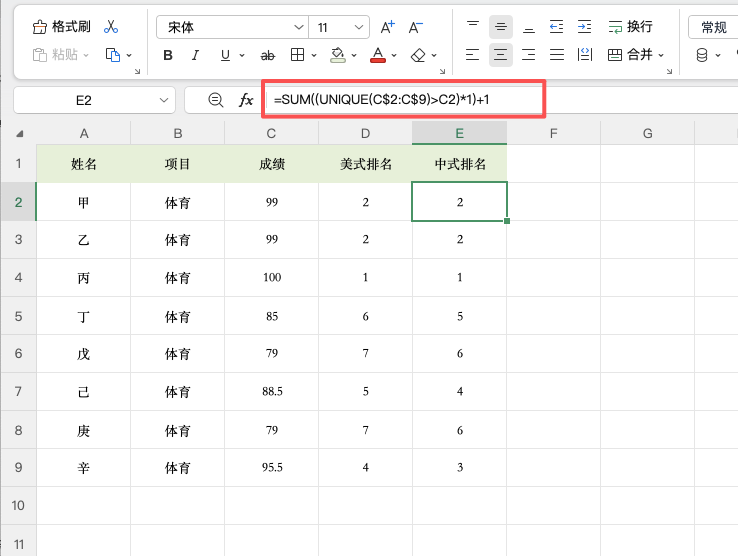The height and width of the screenshot is (556, 738).
Task: Toggle Strikethrough formatting
Action: tap(267, 56)
